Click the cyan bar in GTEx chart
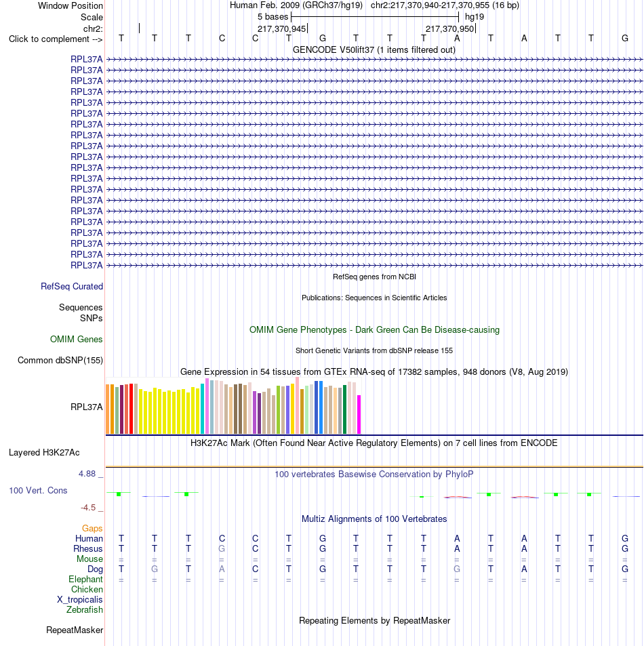The width and height of the screenshot is (644, 646). point(202,409)
